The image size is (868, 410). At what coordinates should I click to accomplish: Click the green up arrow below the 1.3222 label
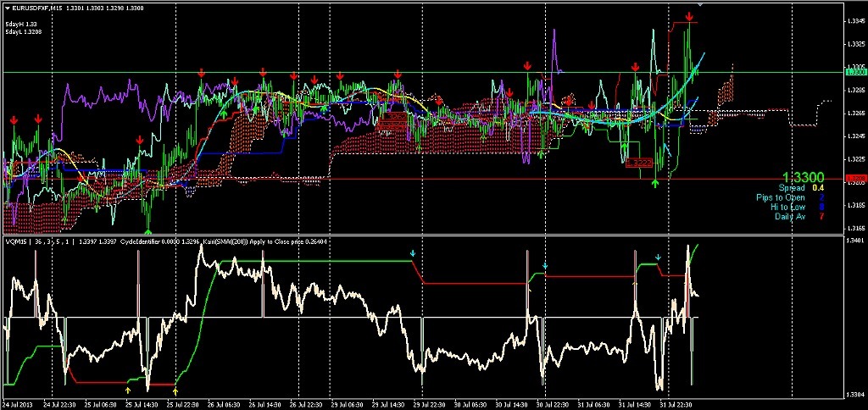[655, 182]
